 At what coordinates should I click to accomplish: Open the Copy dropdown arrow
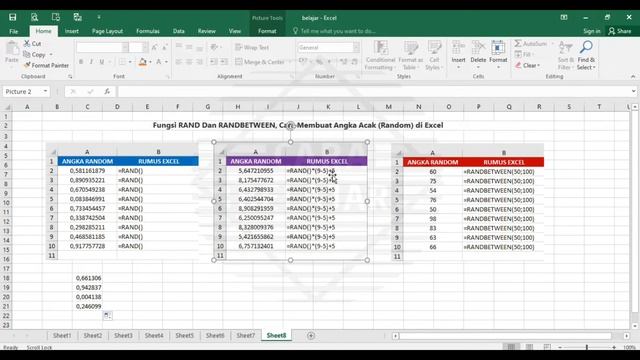51,55
